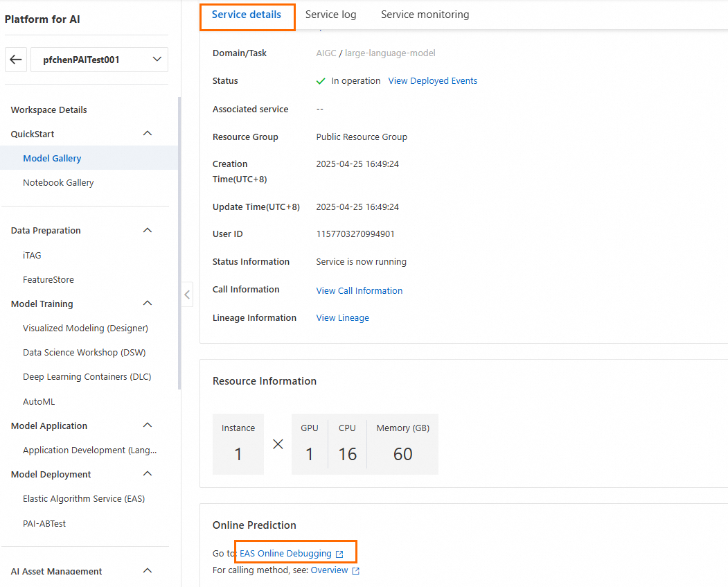This screenshot has width=728, height=587.
Task: Collapse the QuickStart section
Action: 148,134
